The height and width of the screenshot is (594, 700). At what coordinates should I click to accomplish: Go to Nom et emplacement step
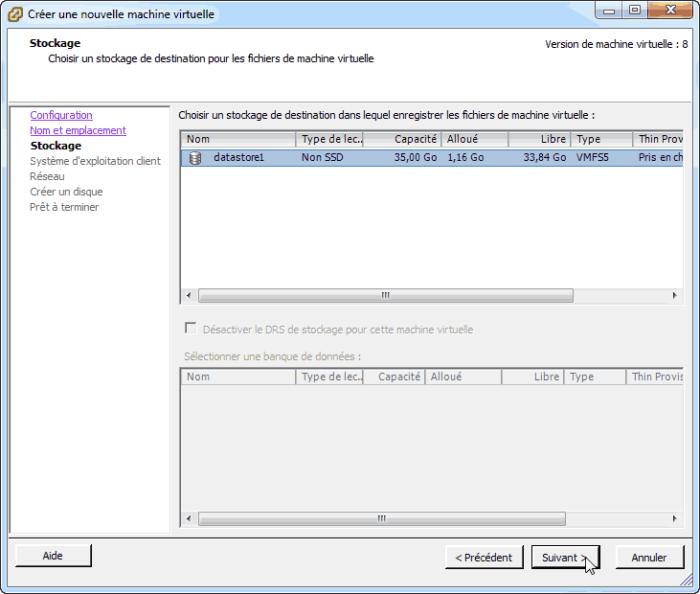78,130
